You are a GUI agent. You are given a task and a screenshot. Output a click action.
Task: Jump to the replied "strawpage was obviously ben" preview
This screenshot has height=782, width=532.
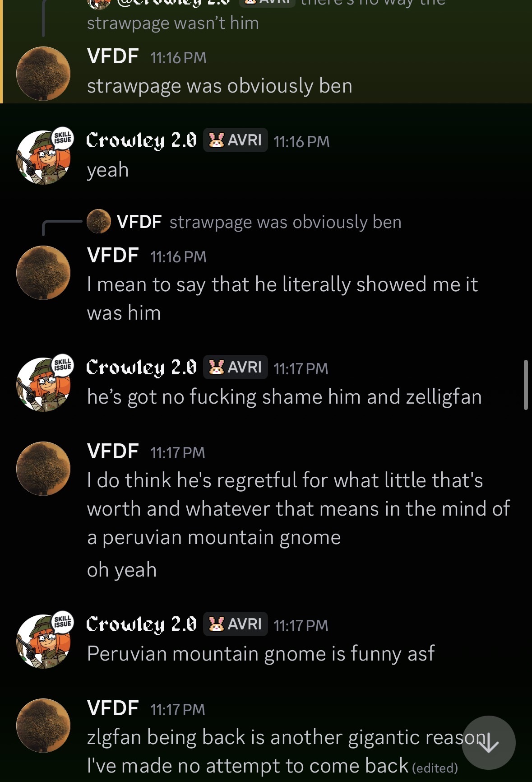[285, 222]
